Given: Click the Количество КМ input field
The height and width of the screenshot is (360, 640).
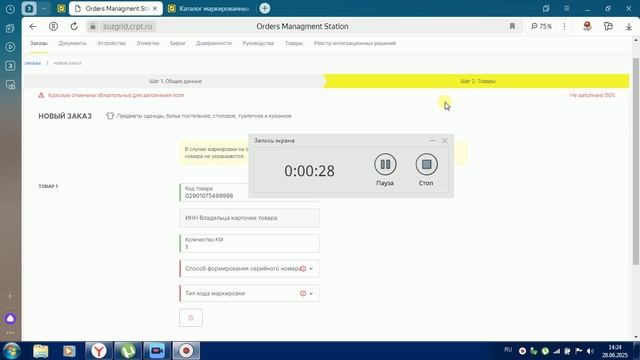Looking at the screenshot, I should coord(249,243).
